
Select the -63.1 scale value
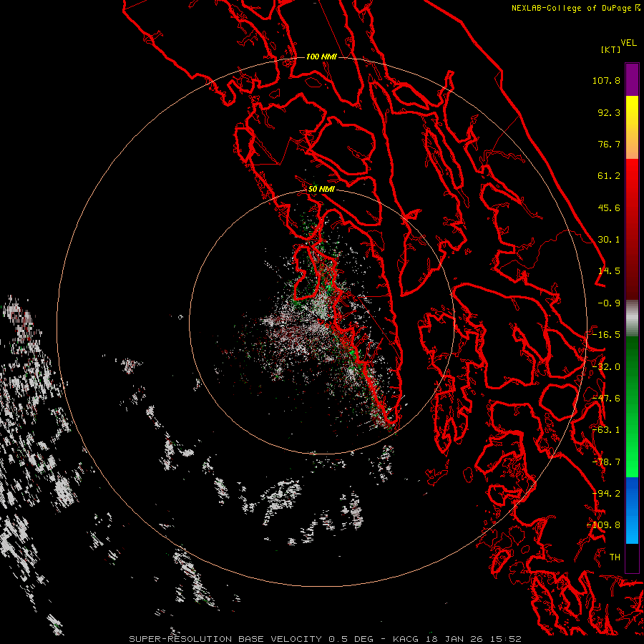point(606,430)
